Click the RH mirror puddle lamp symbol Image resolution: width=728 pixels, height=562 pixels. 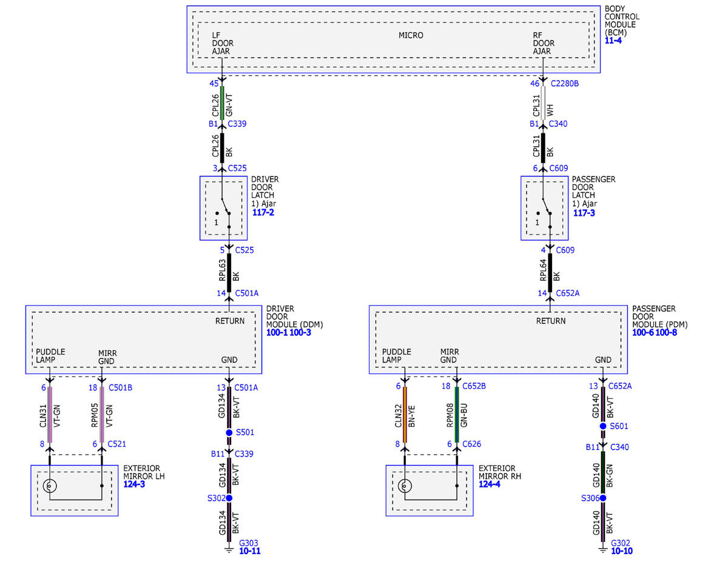click(x=405, y=486)
